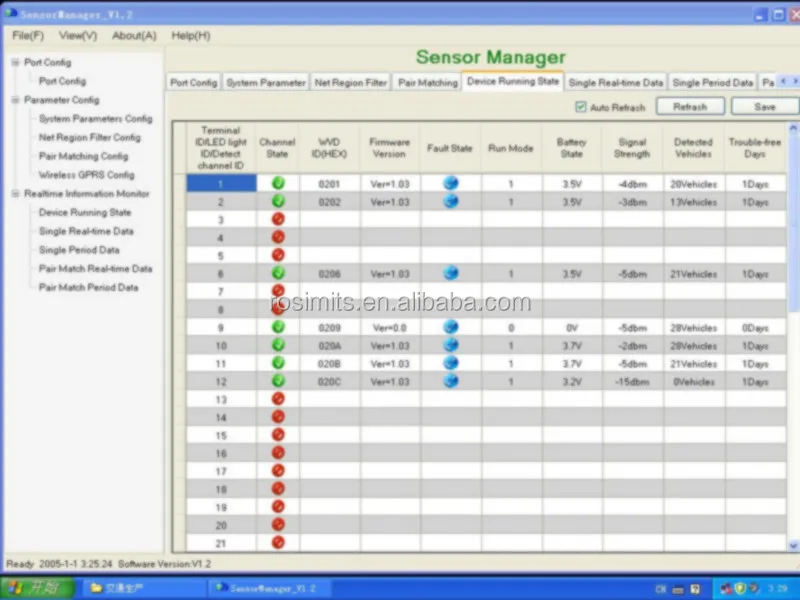Image resolution: width=800 pixels, height=600 pixels.
Task: Collapse the Parameter Config tree node
Action: 15,100
